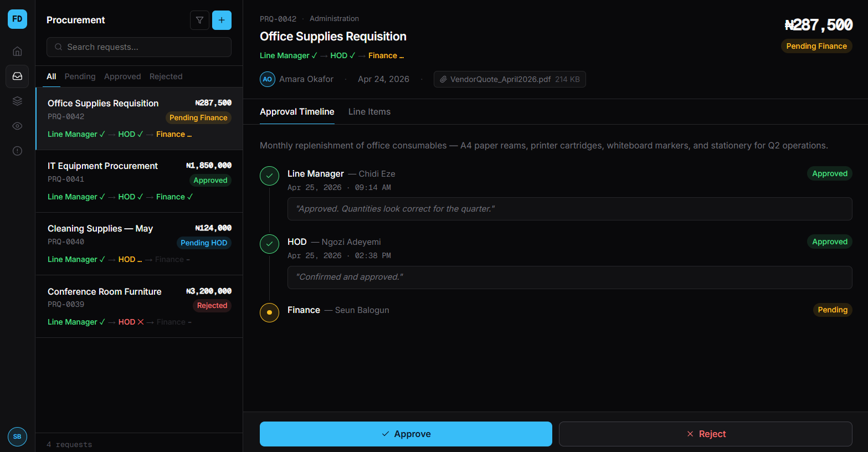Select IT Equipment Procurement request
The height and width of the screenshot is (452, 868).
139,181
